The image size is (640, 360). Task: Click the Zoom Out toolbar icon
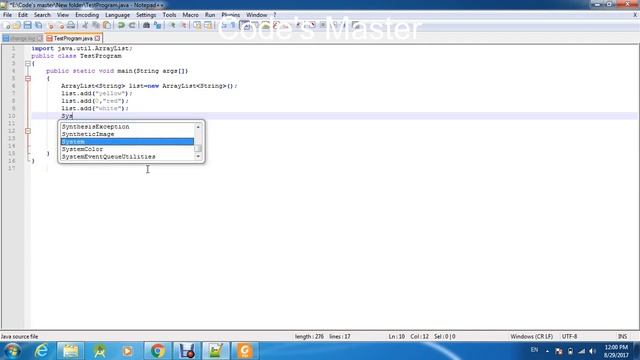184,25
